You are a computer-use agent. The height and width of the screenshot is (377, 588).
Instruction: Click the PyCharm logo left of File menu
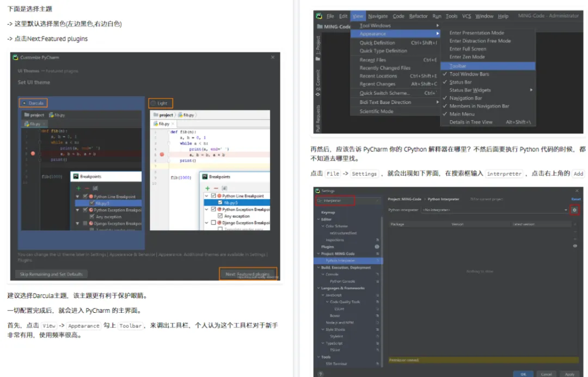tap(318, 16)
